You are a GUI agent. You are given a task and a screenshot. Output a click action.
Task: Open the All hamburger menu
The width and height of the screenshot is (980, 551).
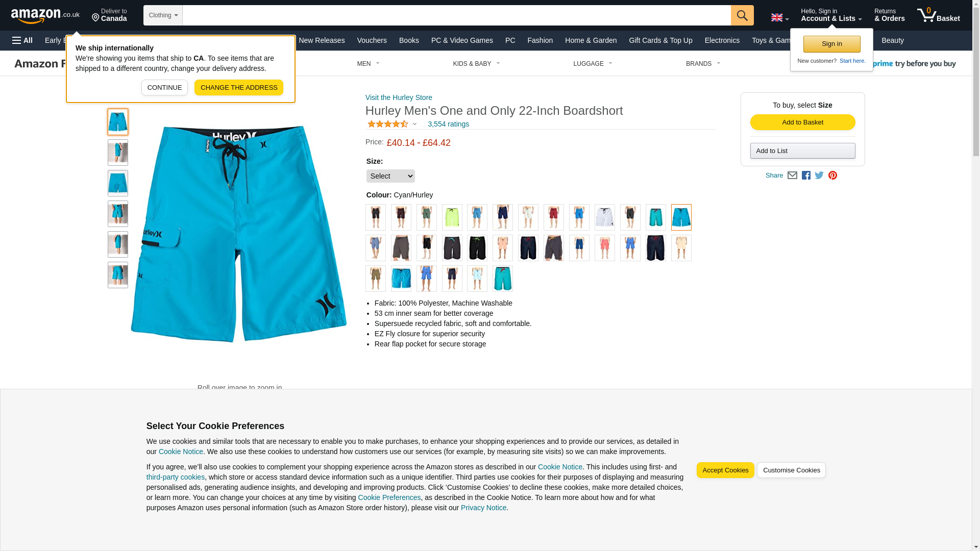[x=22, y=40]
